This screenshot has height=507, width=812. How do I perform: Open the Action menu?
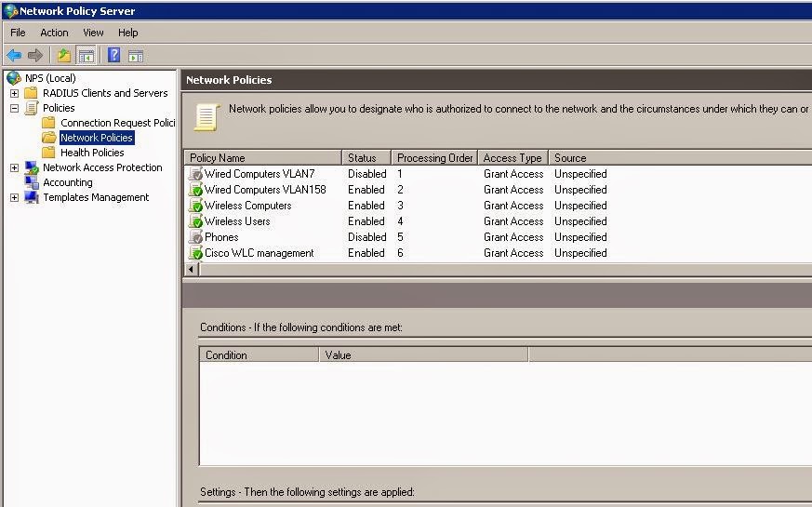click(54, 33)
